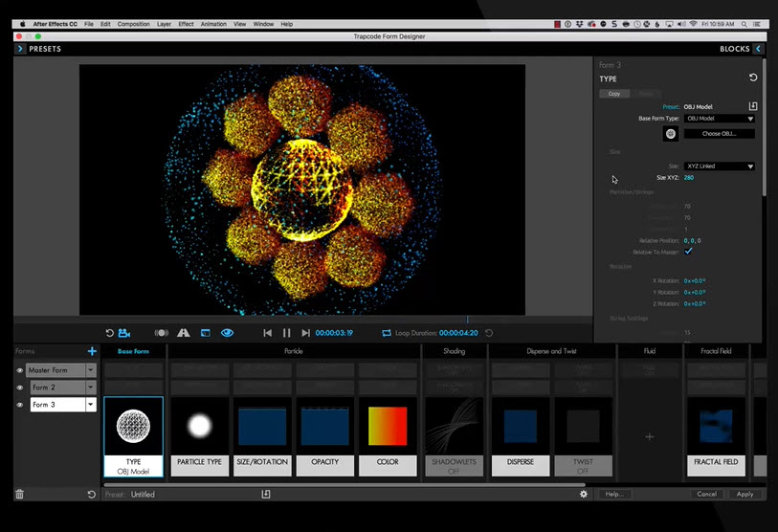Toggle the frame bounds icon
This screenshot has height=532, width=778.
pos(206,333)
